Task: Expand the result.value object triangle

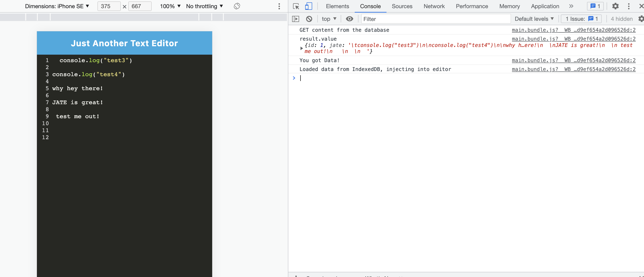Action: pos(301,48)
